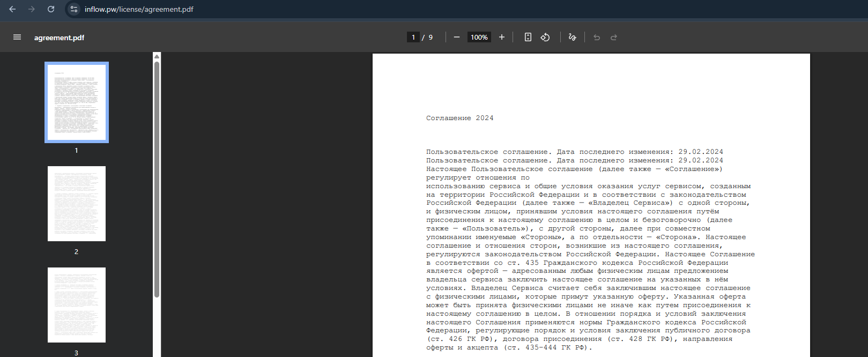
Task: Reload the agreement.pdf page
Action: (51, 9)
